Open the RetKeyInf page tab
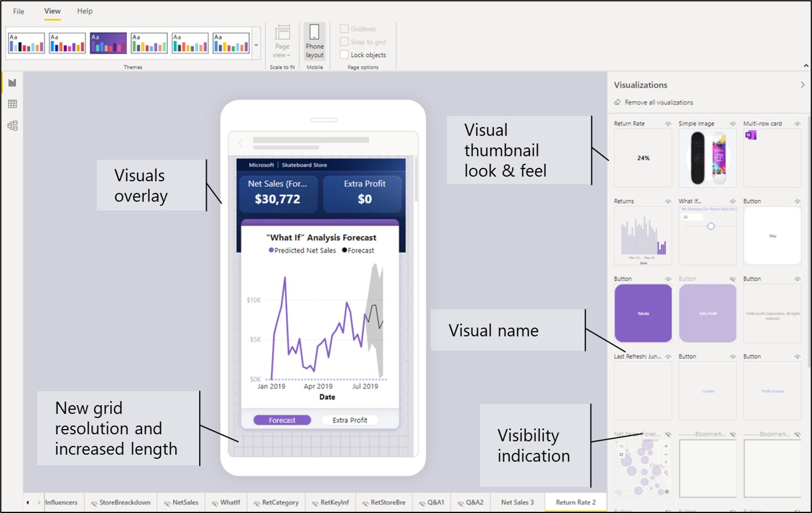Screen dimensions: 812x513 331,502
